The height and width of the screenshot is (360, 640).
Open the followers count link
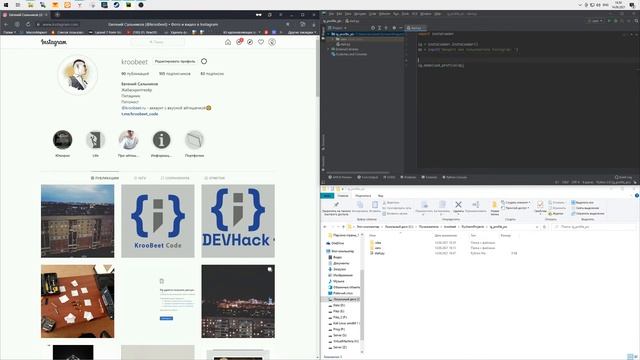click(x=175, y=74)
